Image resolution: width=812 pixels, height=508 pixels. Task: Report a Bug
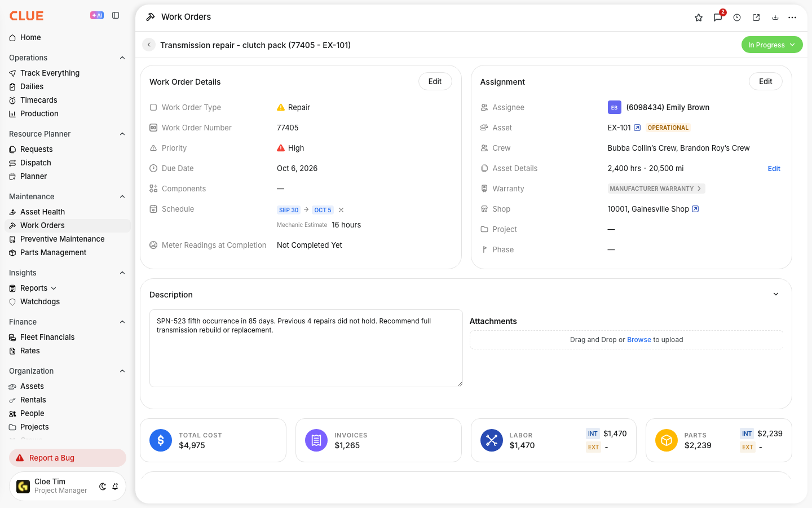(x=68, y=458)
